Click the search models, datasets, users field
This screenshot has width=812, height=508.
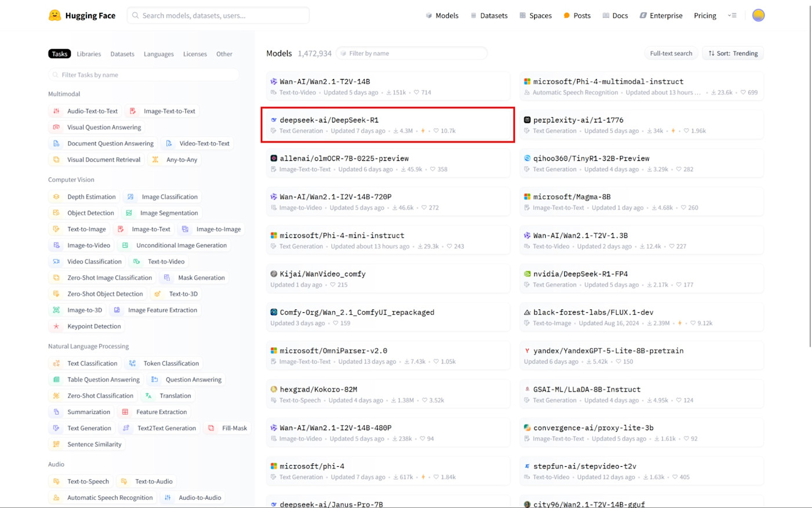(218, 16)
